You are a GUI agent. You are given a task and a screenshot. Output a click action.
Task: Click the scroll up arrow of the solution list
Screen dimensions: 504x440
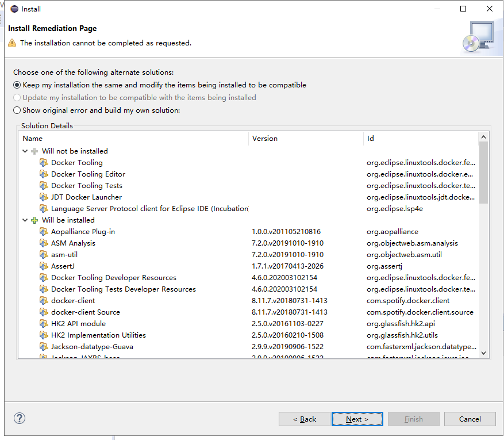pos(483,137)
